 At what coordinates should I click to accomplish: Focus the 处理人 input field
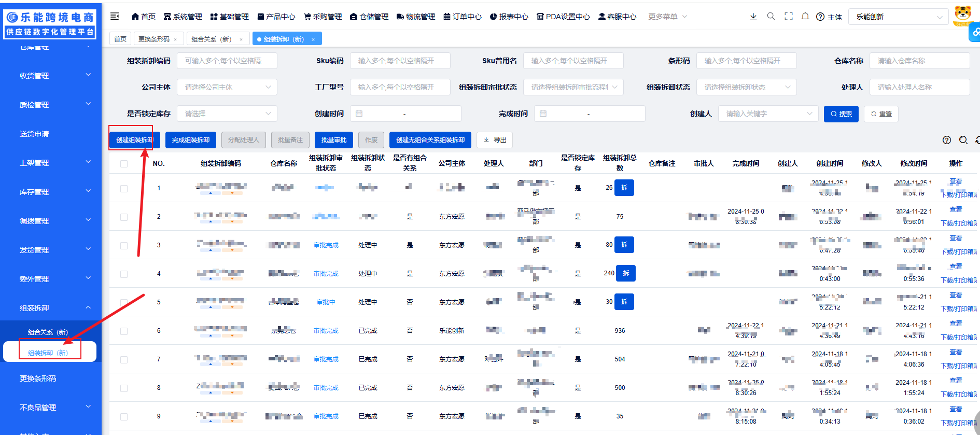(x=920, y=87)
